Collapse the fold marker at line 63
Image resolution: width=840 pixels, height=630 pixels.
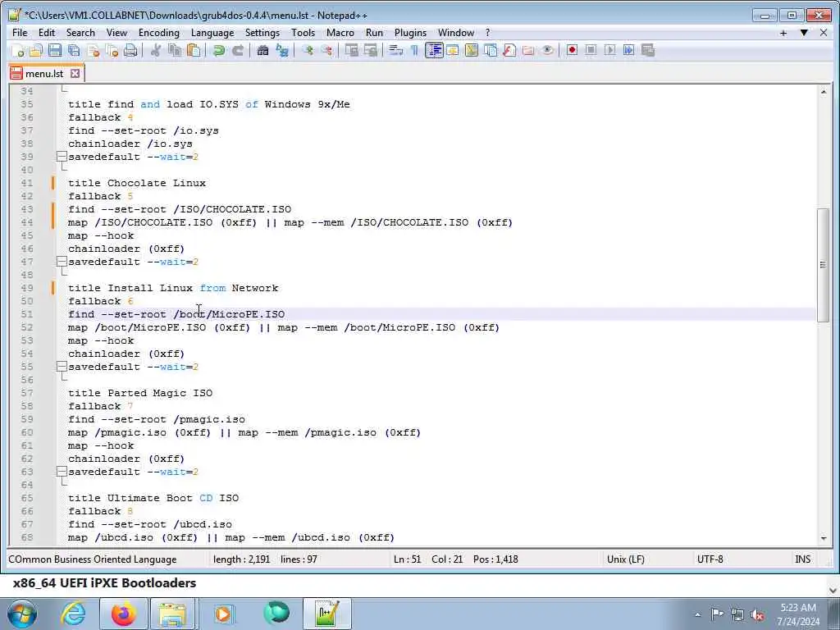(62, 472)
